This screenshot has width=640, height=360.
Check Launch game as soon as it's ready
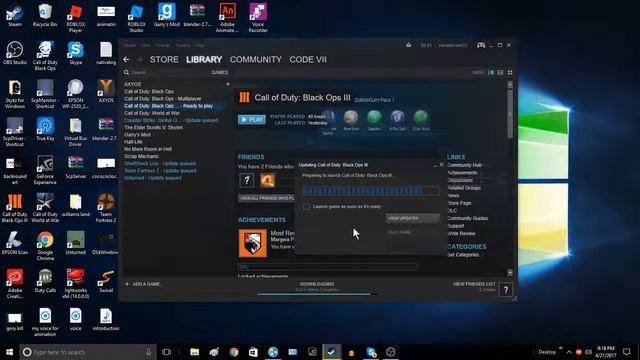(x=307, y=207)
